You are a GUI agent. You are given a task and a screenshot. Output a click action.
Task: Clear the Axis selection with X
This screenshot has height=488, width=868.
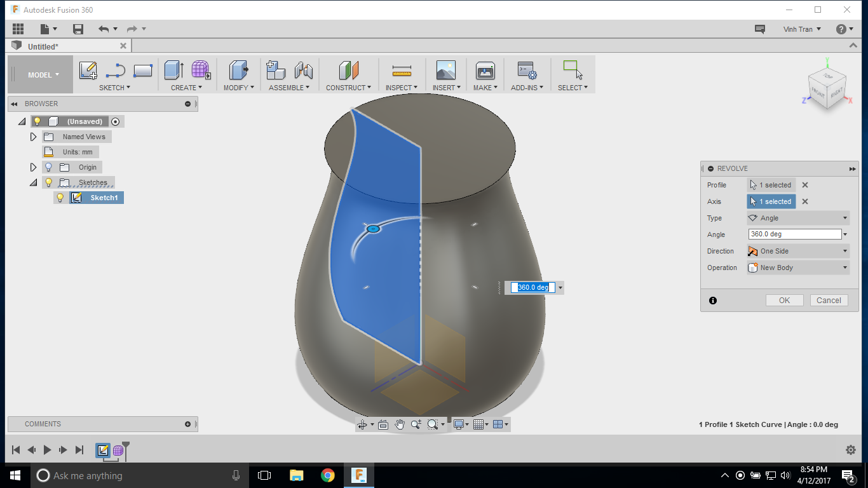coord(805,201)
